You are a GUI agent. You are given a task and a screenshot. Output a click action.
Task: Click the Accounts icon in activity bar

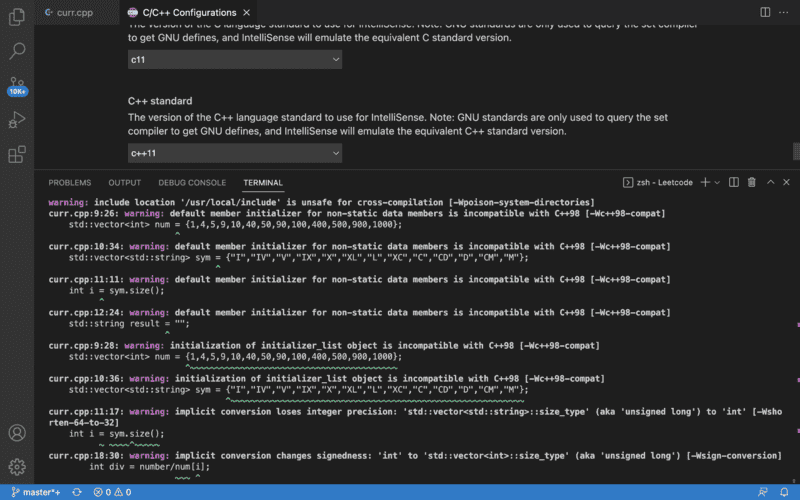(17, 433)
